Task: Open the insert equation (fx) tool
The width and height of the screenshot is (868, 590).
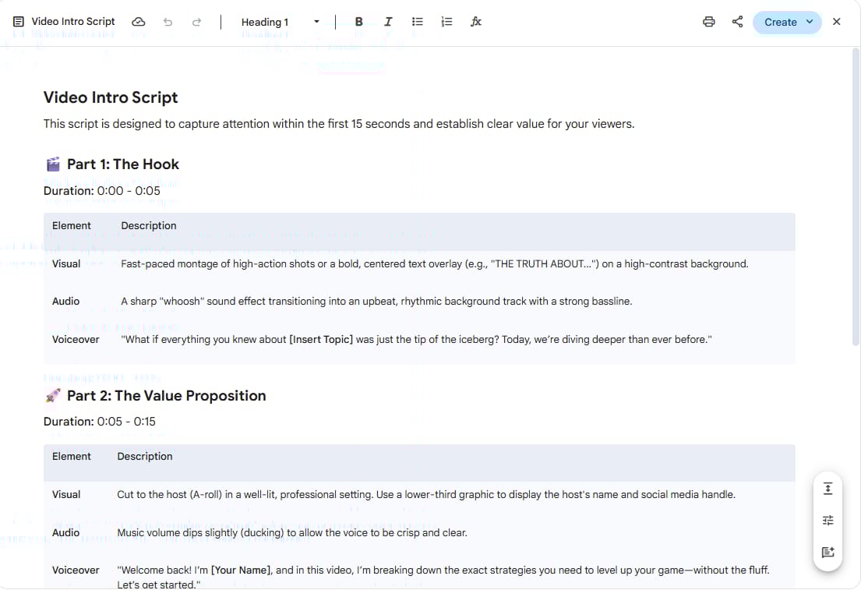Action: tap(476, 22)
